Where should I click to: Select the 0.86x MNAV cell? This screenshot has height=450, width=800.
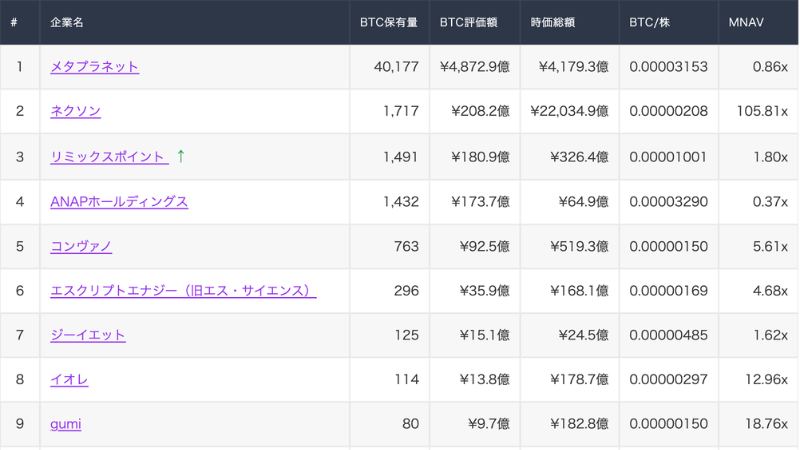pyautogui.click(x=758, y=67)
